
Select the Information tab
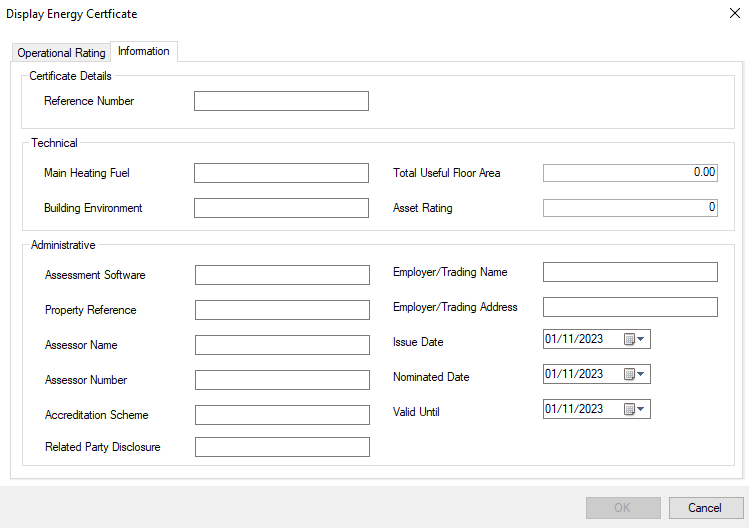[x=144, y=51]
